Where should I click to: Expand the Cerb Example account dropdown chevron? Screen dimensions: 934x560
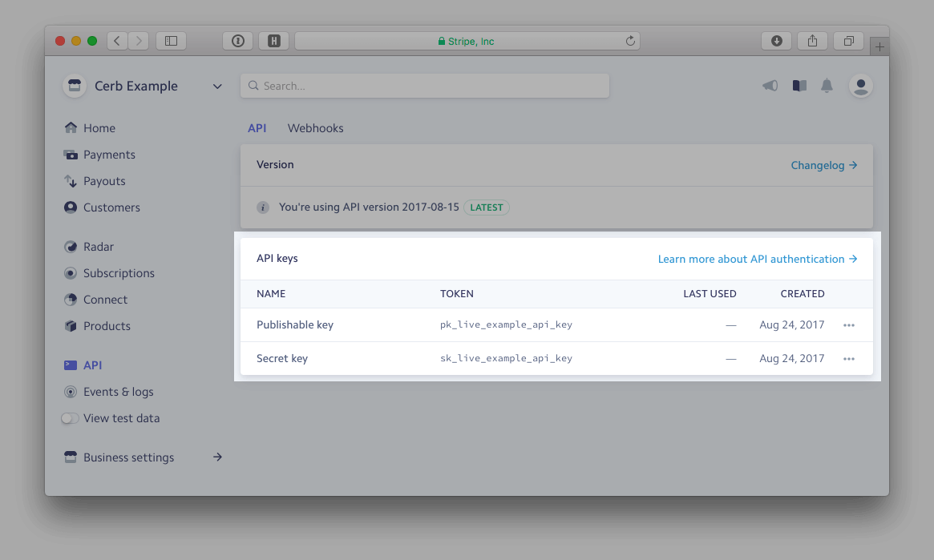217,87
